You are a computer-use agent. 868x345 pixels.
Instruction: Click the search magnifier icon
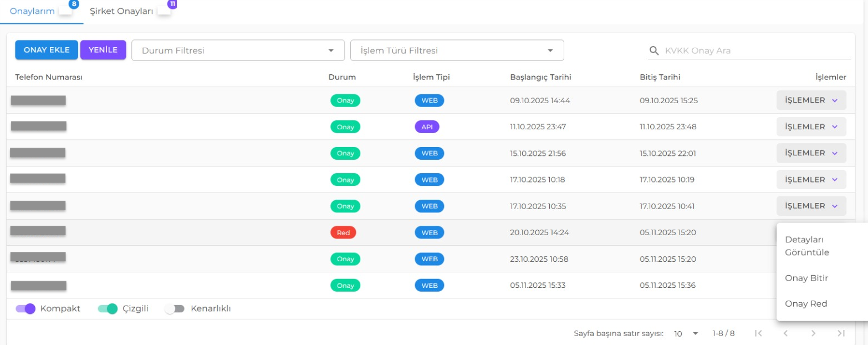pos(654,50)
